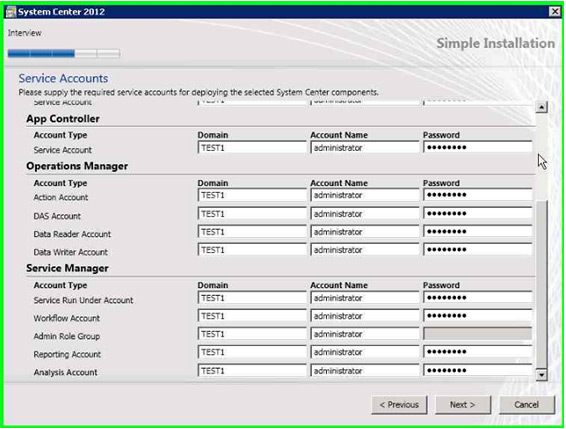Select Service Run Under Account password field
The height and width of the screenshot is (429, 566).
click(x=478, y=298)
